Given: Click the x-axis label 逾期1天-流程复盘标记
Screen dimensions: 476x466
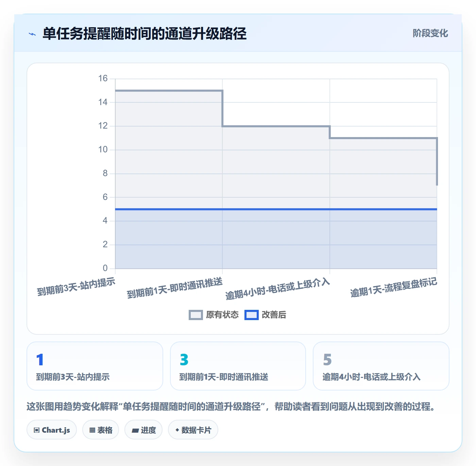Looking at the screenshot, I should tap(394, 287).
